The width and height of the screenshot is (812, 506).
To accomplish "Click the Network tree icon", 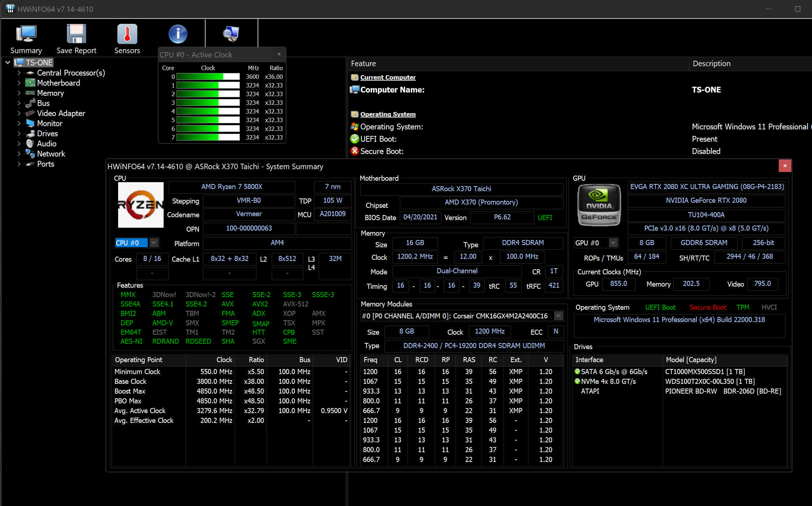I will click(30, 154).
